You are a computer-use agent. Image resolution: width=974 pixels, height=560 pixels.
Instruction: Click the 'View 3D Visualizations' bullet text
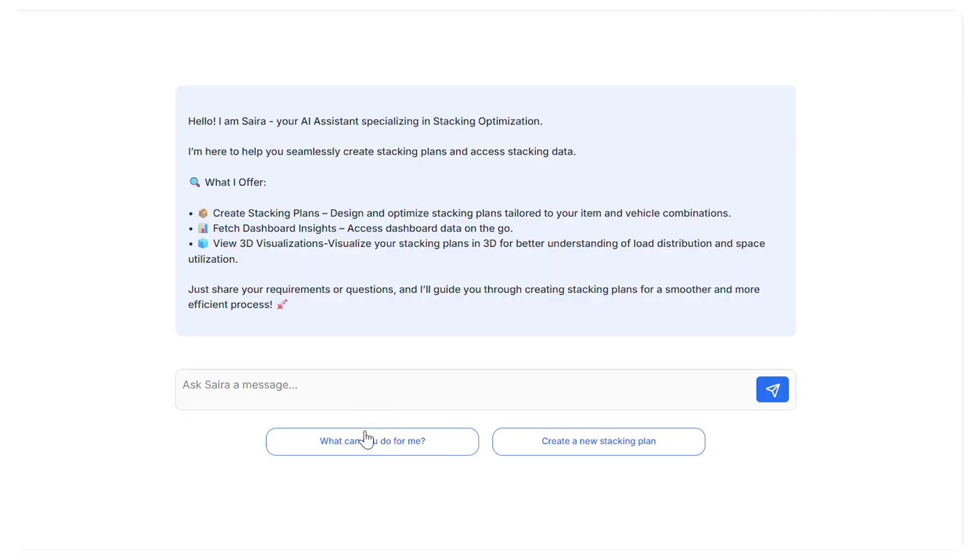[x=476, y=251]
